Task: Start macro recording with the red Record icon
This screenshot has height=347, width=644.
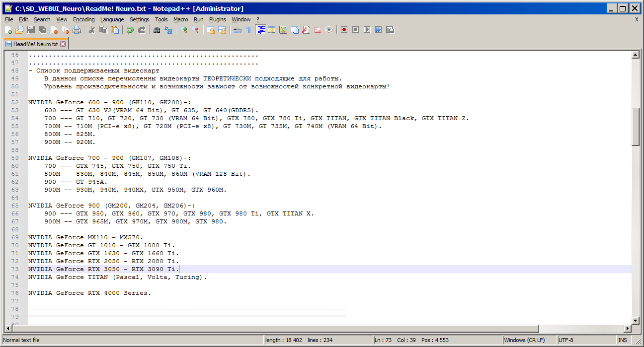Action: 344,30
